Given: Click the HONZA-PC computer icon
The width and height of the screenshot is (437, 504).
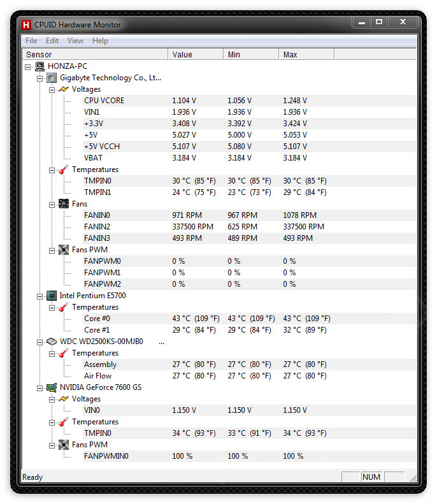Looking at the screenshot, I should [40, 66].
